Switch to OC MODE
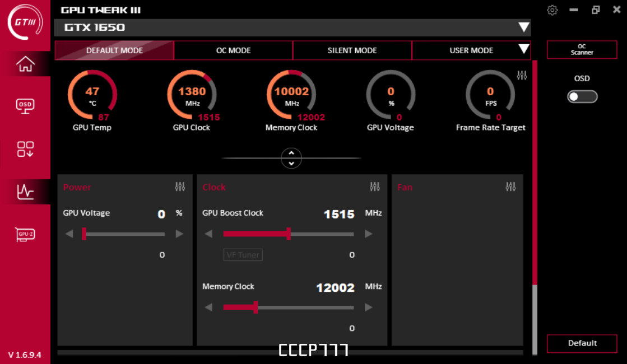Image resolution: width=627 pixels, height=364 pixels. (x=234, y=50)
